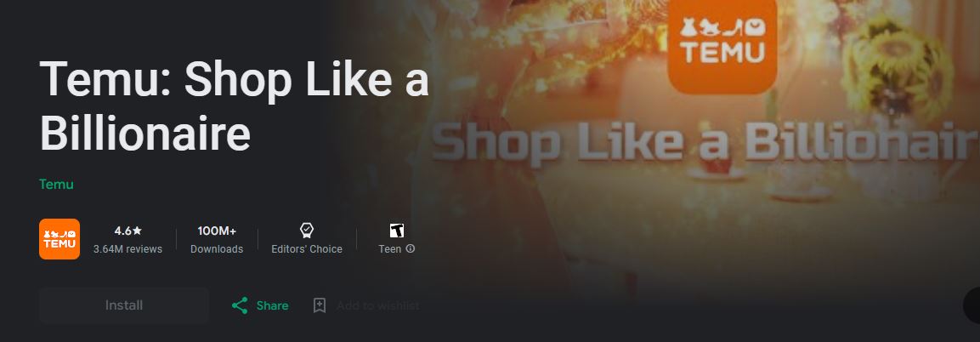Image resolution: width=980 pixels, height=342 pixels.
Task: Click the Teen rating label
Action: (x=390, y=248)
